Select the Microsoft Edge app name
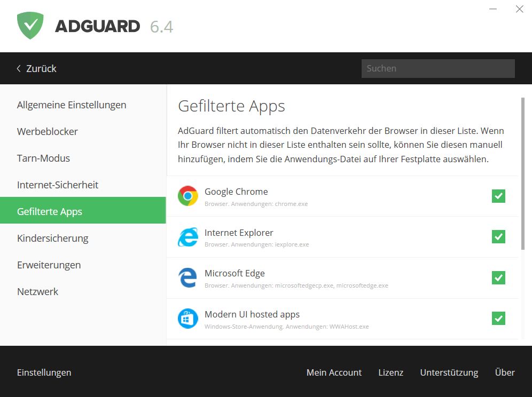This screenshot has height=397, width=532. tap(234, 274)
